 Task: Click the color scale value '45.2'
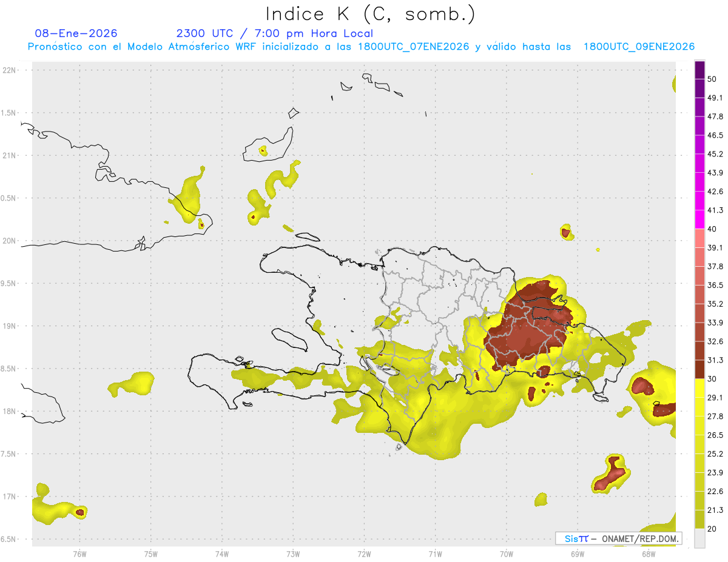point(715,154)
